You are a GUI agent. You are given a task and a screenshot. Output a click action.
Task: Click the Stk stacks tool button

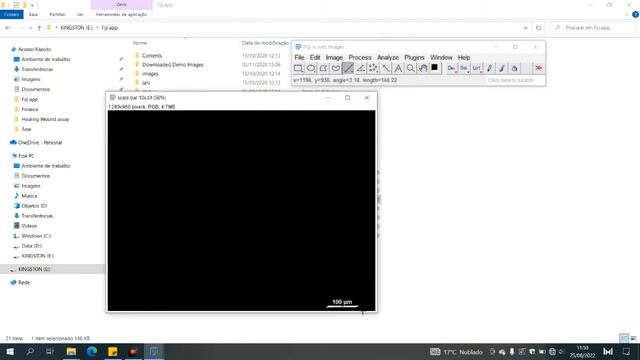pyautogui.click(x=464, y=68)
